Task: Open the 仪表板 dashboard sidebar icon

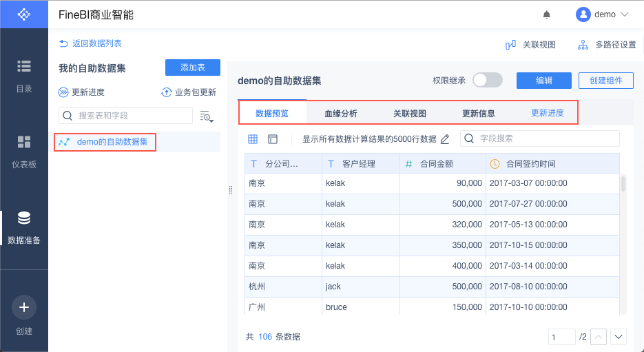Action: coord(24,142)
